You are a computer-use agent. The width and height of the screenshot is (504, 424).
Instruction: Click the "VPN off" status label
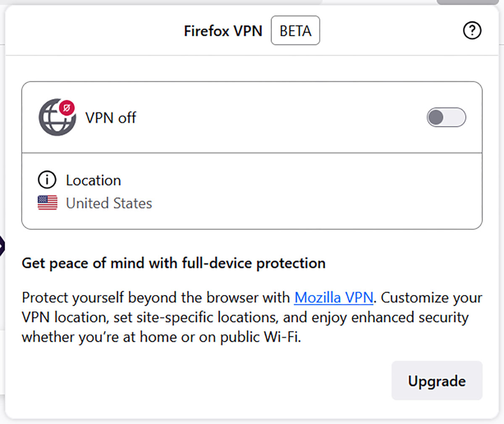110,118
